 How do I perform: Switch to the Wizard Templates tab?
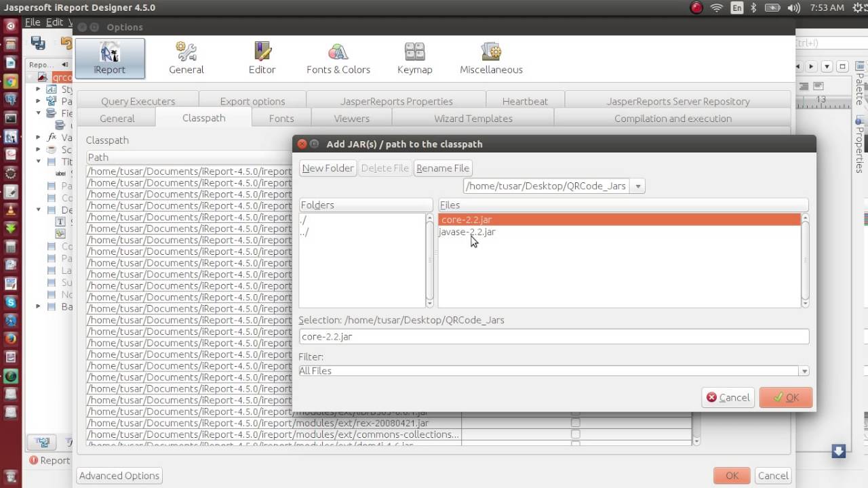pyautogui.click(x=473, y=118)
